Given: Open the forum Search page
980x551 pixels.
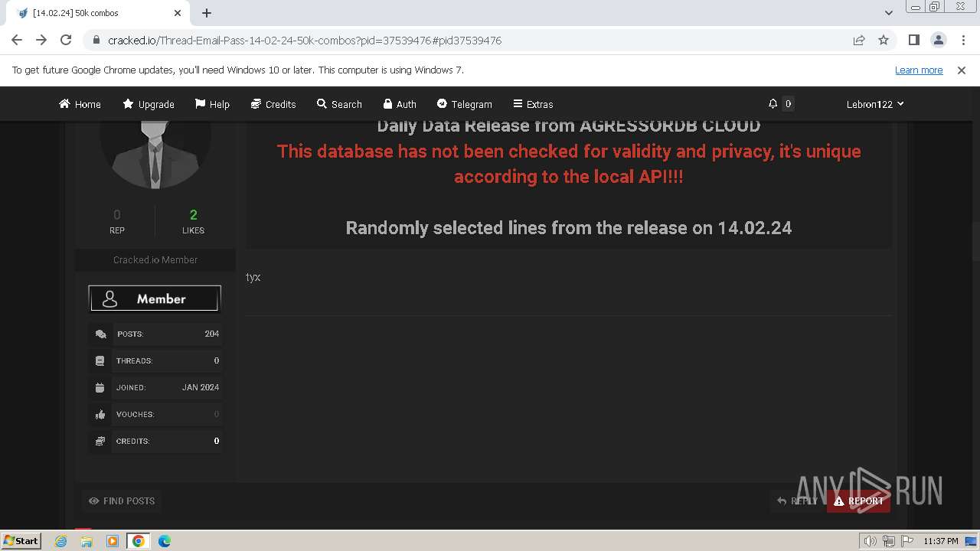Looking at the screenshot, I should (339, 104).
